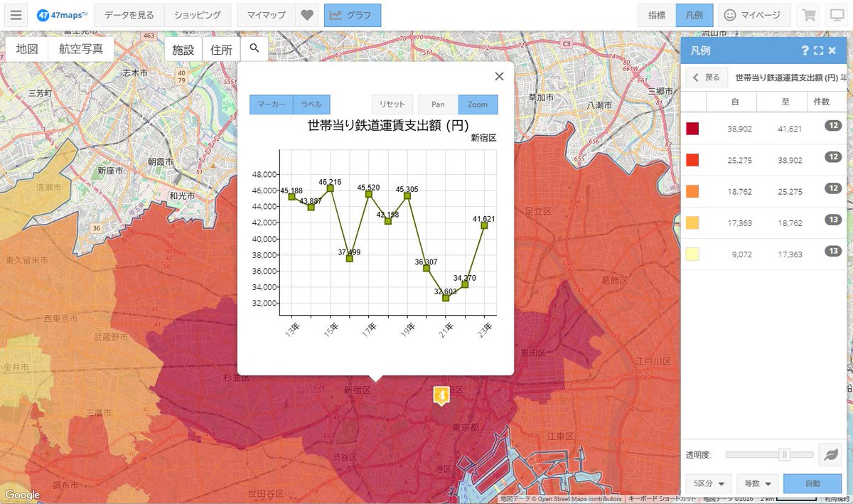The height and width of the screenshot is (504, 853).
Task: Open マイページ menu
Action: pos(754,15)
